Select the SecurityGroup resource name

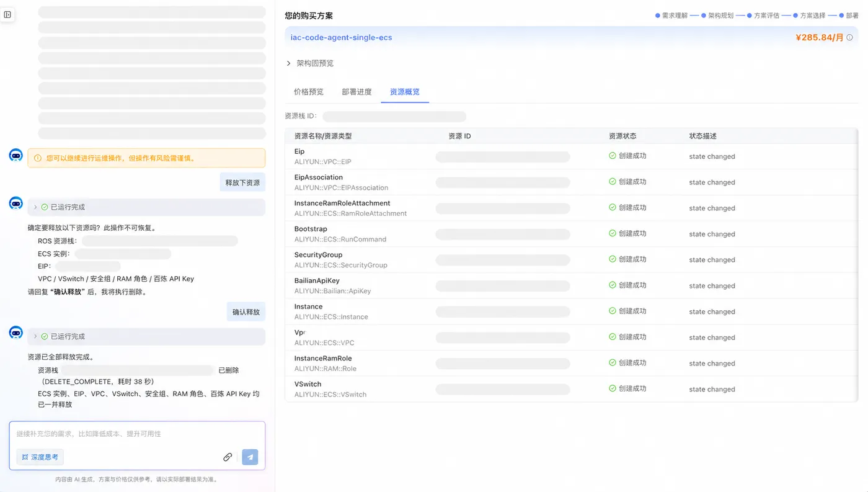[x=318, y=255]
